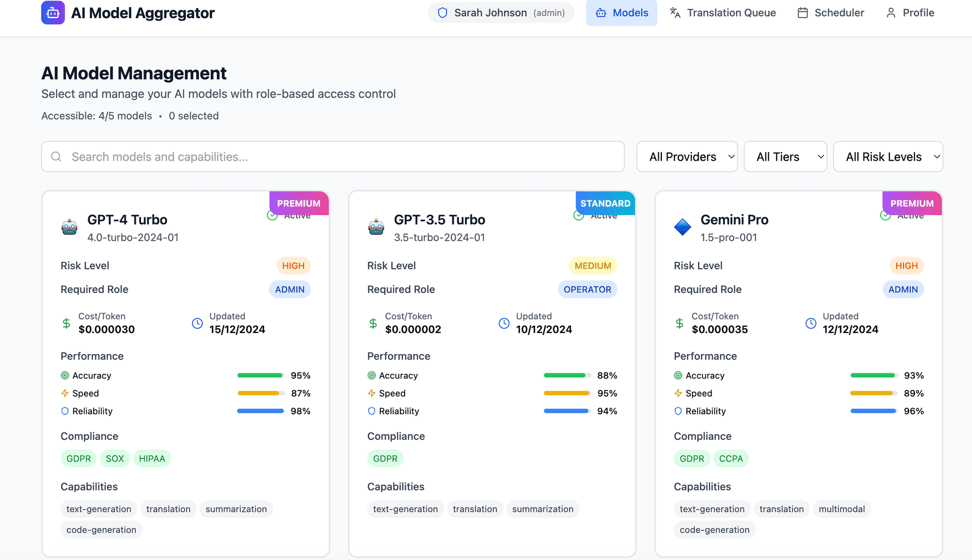Image resolution: width=972 pixels, height=560 pixels.
Task: Click the Speed lightning icon on GPT-3.5 Turbo
Action: coord(371,393)
